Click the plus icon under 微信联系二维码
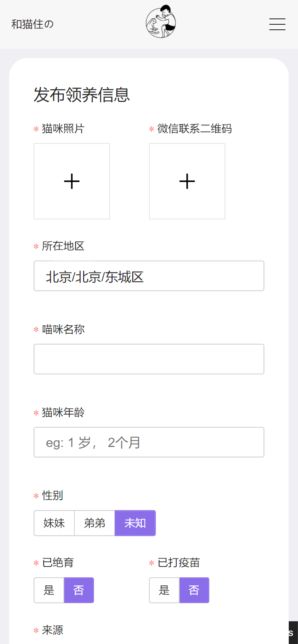This screenshot has width=298, height=644. click(x=187, y=181)
